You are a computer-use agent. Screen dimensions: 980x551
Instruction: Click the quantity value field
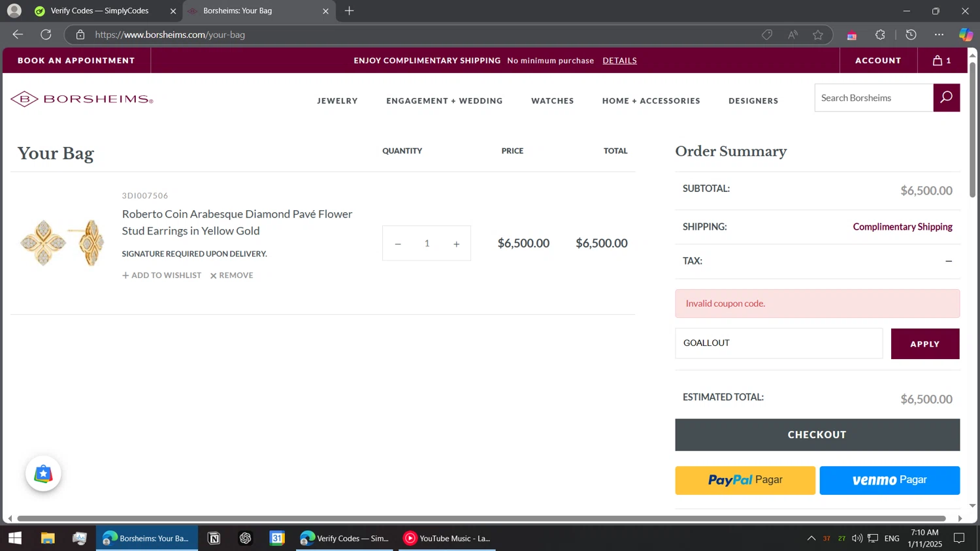pyautogui.click(x=427, y=244)
